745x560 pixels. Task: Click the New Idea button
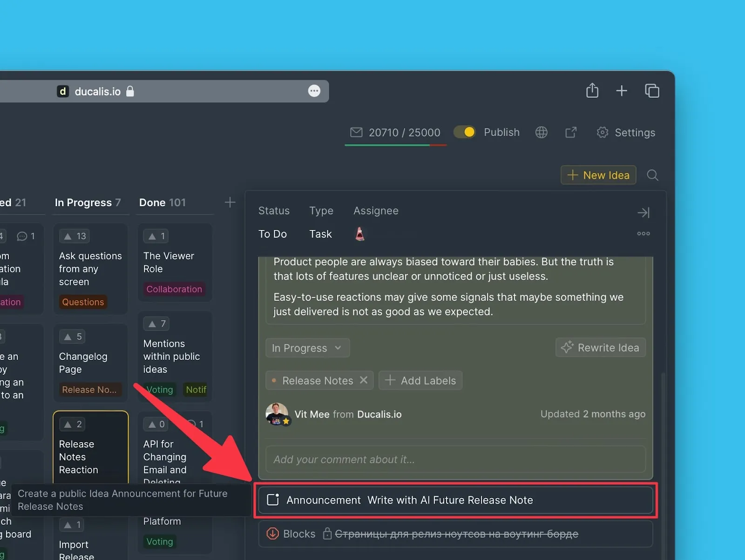598,175
